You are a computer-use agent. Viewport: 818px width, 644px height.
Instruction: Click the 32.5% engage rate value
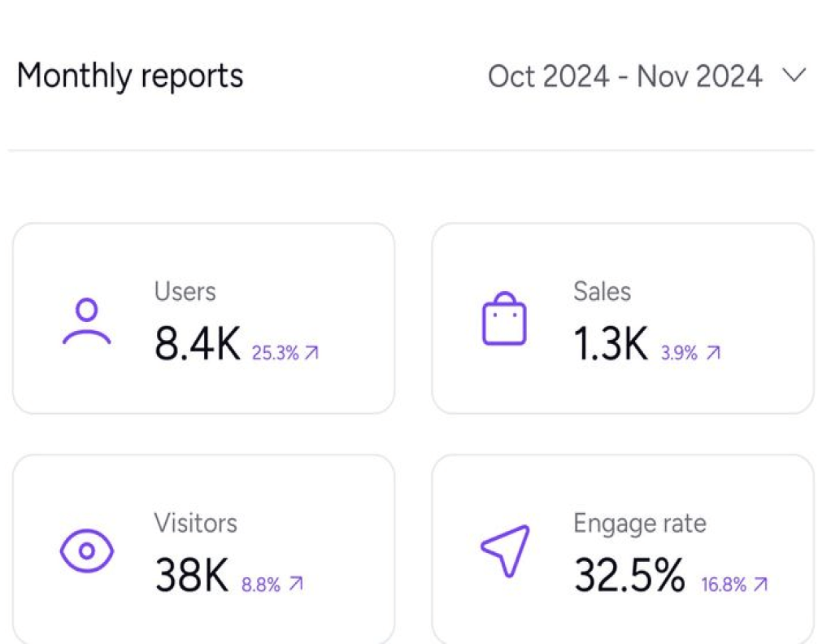coord(629,577)
